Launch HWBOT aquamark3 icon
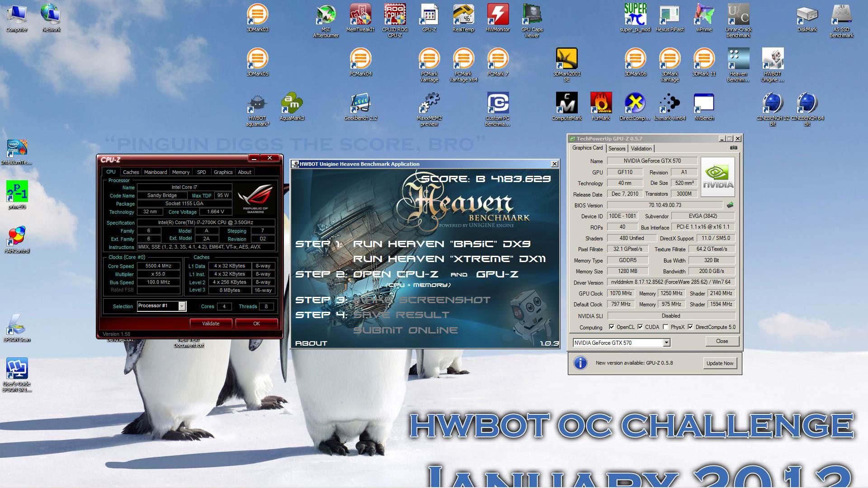The height and width of the screenshot is (488, 868). [x=257, y=109]
